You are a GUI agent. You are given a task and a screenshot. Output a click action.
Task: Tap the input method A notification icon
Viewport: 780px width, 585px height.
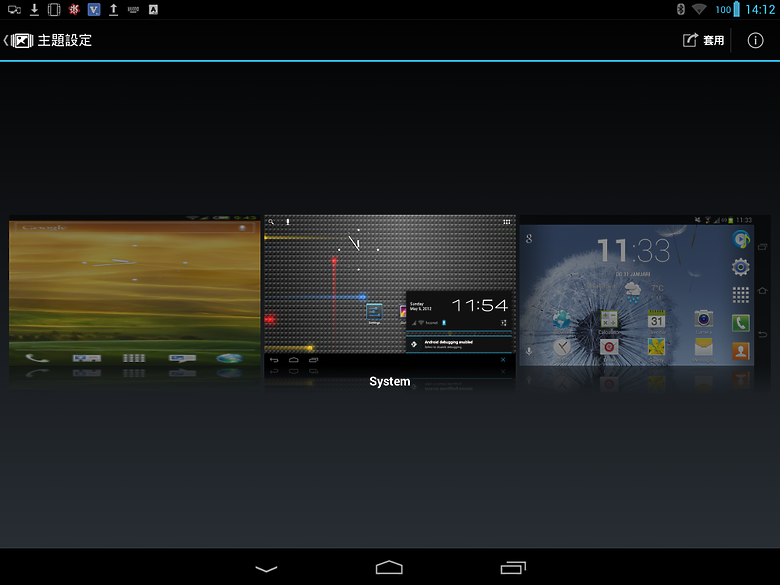coord(153,9)
